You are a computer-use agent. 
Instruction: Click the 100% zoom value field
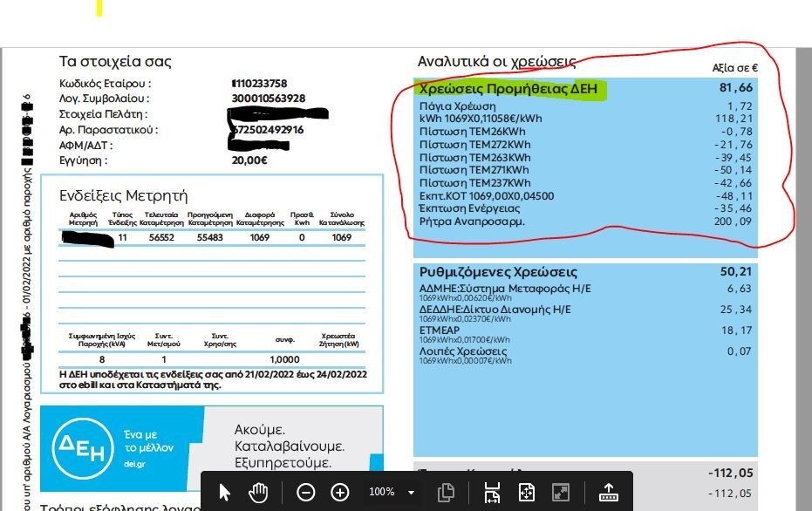tap(382, 492)
